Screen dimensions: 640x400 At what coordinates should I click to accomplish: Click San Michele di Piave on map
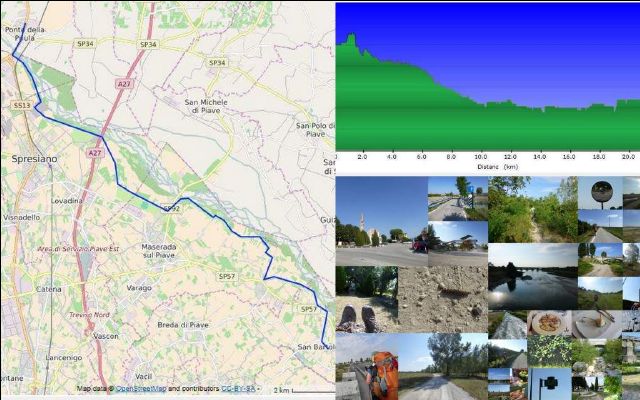click(x=206, y=105)
